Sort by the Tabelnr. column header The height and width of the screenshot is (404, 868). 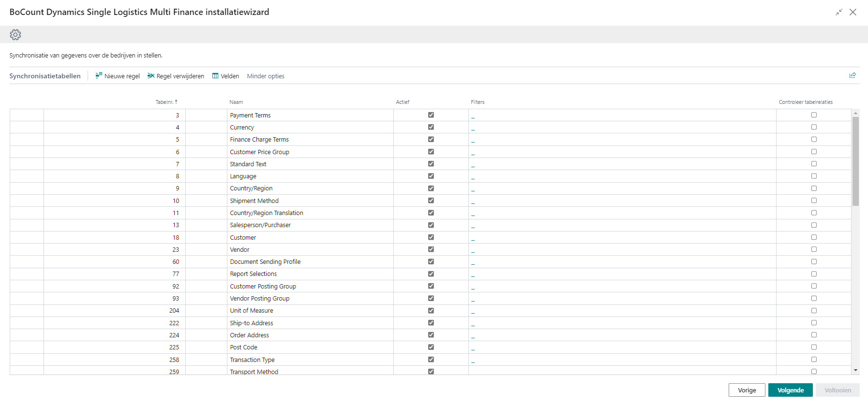[166, 102]
